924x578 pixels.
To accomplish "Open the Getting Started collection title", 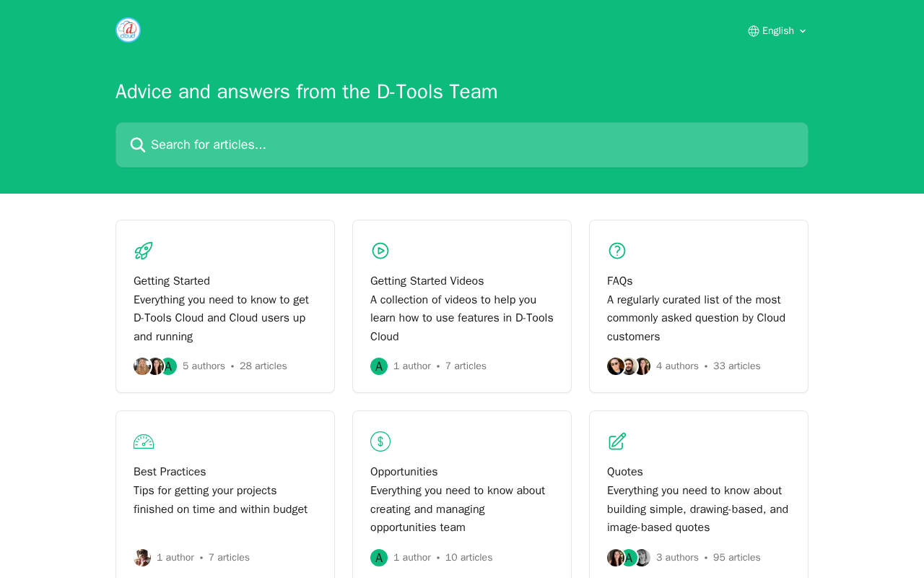I will [172, 281].
